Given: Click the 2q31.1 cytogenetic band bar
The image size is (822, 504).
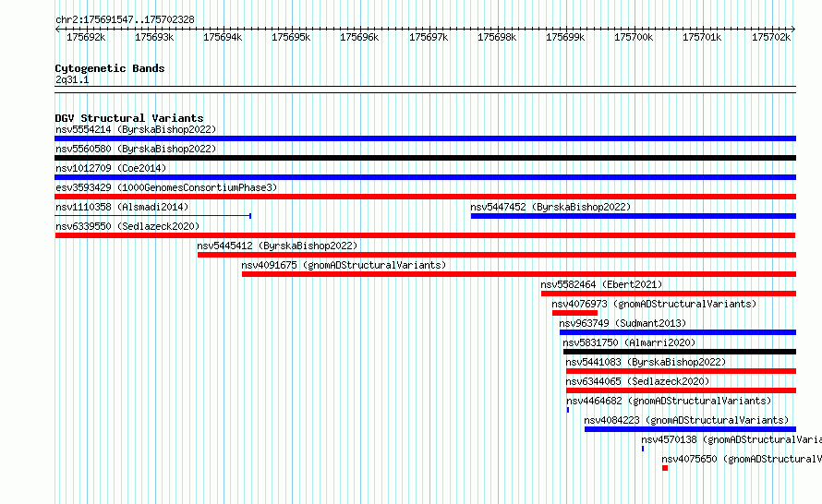Looking at the screenshot, I should tap(425, 90).
